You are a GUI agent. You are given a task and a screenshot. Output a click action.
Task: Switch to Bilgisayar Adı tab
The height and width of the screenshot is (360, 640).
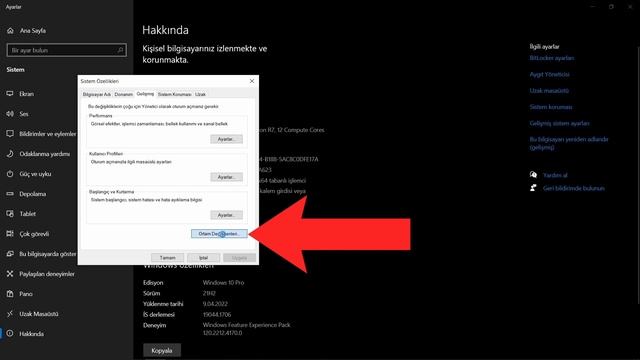click(x=97, y=94)
